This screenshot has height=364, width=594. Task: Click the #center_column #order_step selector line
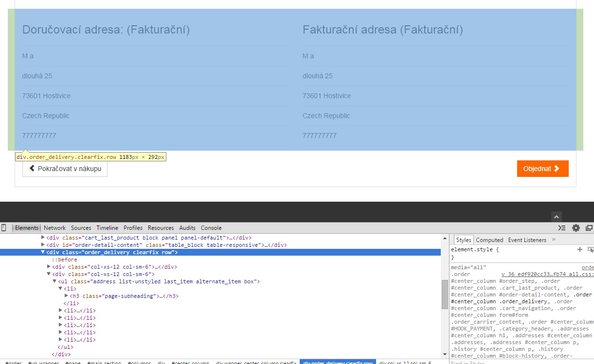tap(505, 281)
